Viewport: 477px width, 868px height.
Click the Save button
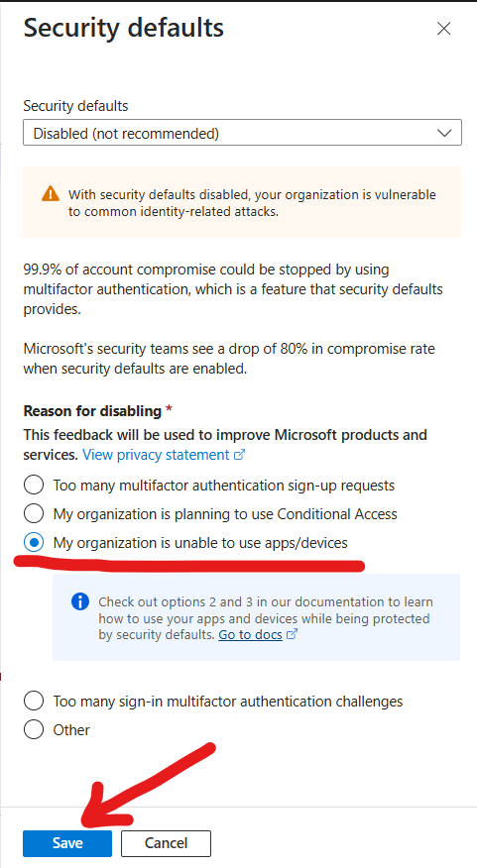[67, 843]
